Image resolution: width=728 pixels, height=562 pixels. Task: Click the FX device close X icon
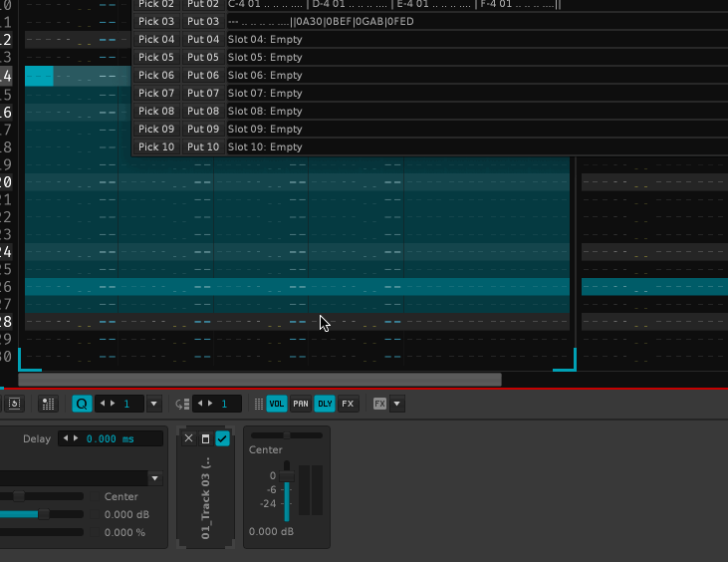[189, 438]
